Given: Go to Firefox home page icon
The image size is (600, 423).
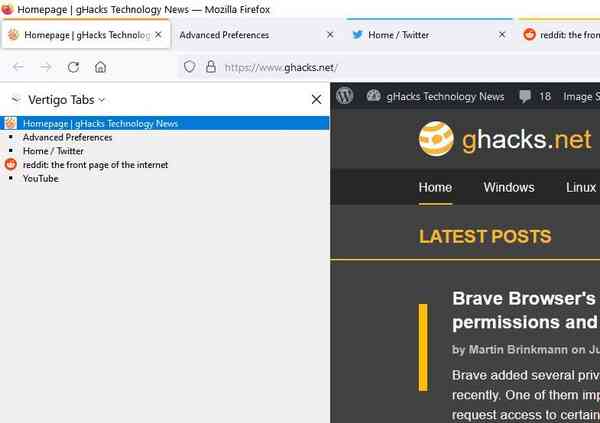Looking at the screenshot, I should (100, 67).
